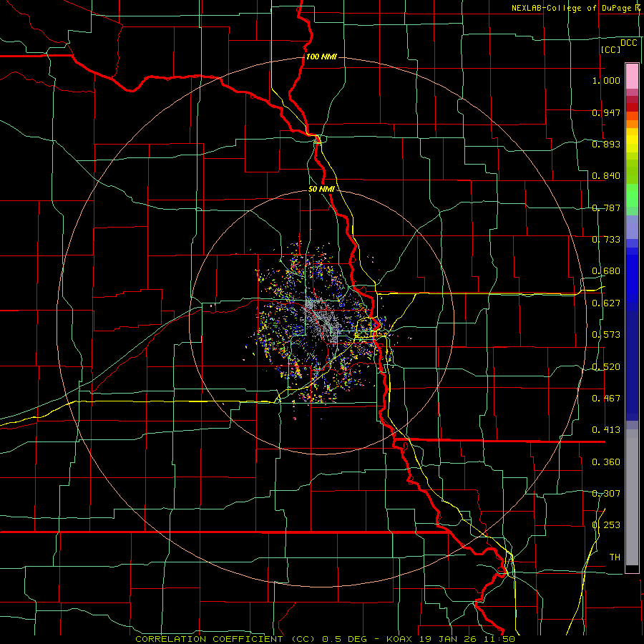The image size is (644, 644).
Task: Pick the orange segment of the color scale
Action: pyautogui.click(x=632, y=120)
